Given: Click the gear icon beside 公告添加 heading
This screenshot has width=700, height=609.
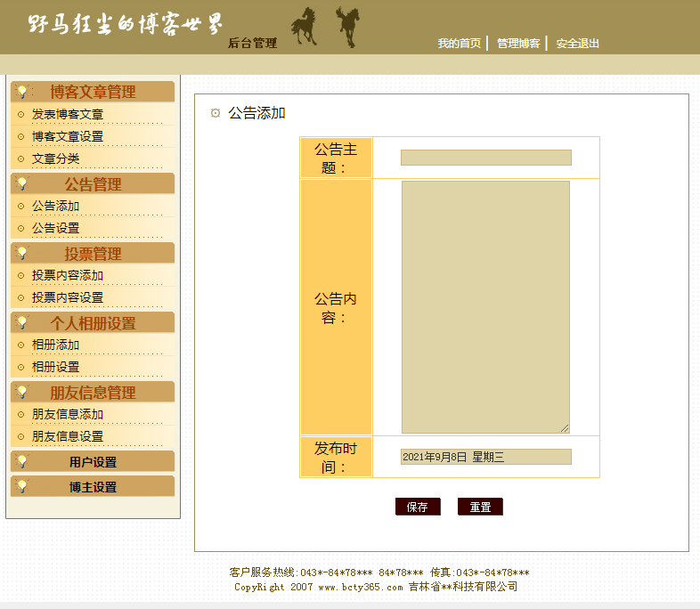Looking at the screenshot, I should pos(216,113).
